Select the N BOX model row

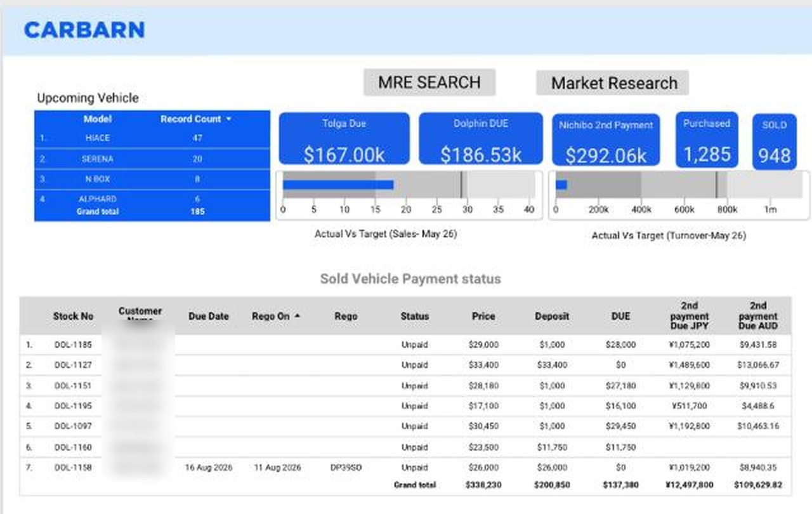152,179
